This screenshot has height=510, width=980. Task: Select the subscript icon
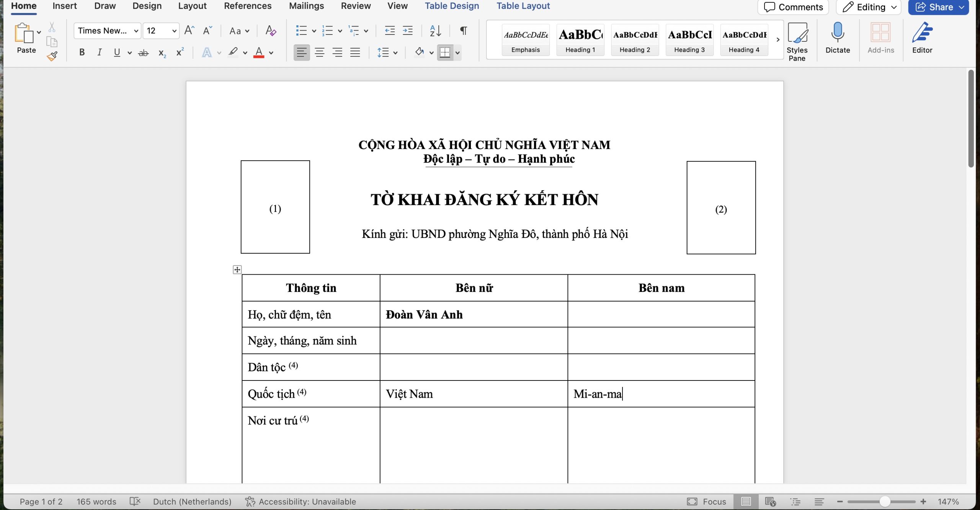(161, 53)
